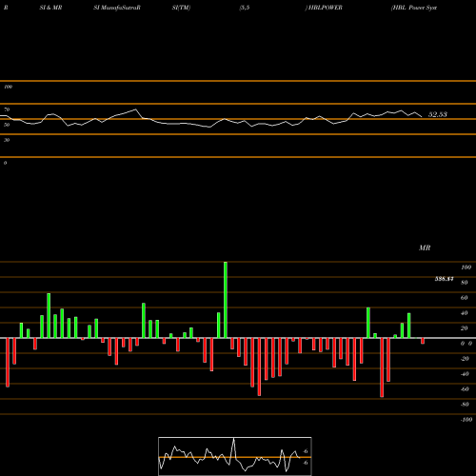This screenshot has height=476, width=476.
Task: Open the mini overview chart thumbnail
Action: (235, 456)
